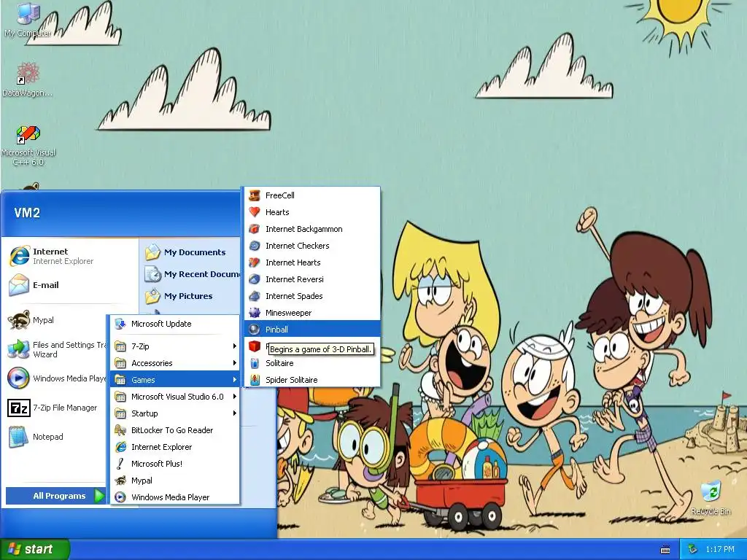Image resolution: width=747 pixels, height=560 pixels.
Task: Launch Hearts card game
Action: 312,212
